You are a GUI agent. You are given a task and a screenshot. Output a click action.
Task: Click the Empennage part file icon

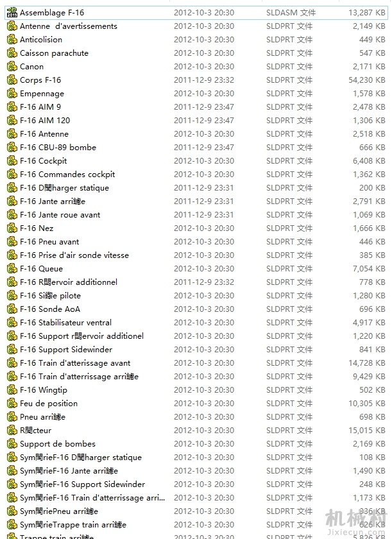12,94
